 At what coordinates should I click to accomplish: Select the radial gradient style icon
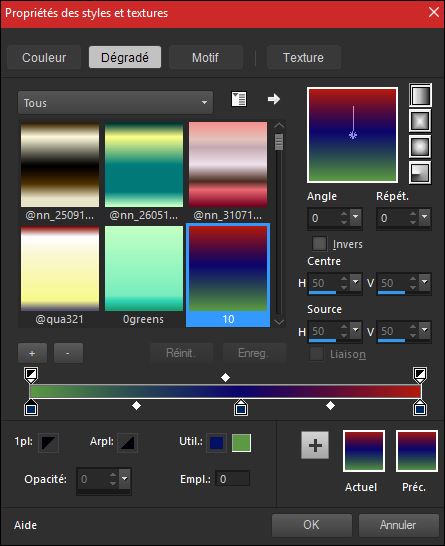[420, 172]
